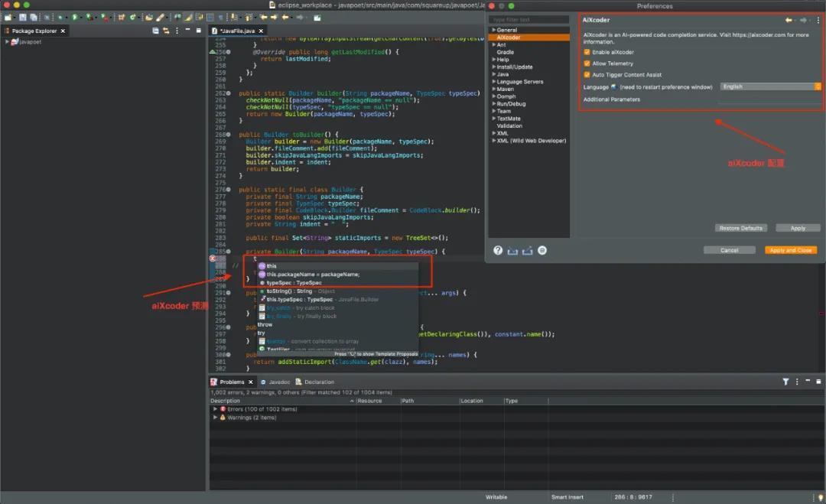Click the Open Type folder icon
The image size is (826, 504).
pyautogui.click(x=149, y=18)
